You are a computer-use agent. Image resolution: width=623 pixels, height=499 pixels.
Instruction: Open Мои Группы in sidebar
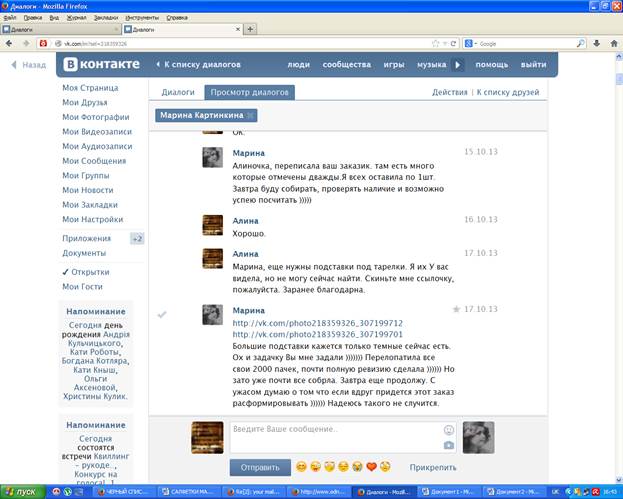(86, 176)
